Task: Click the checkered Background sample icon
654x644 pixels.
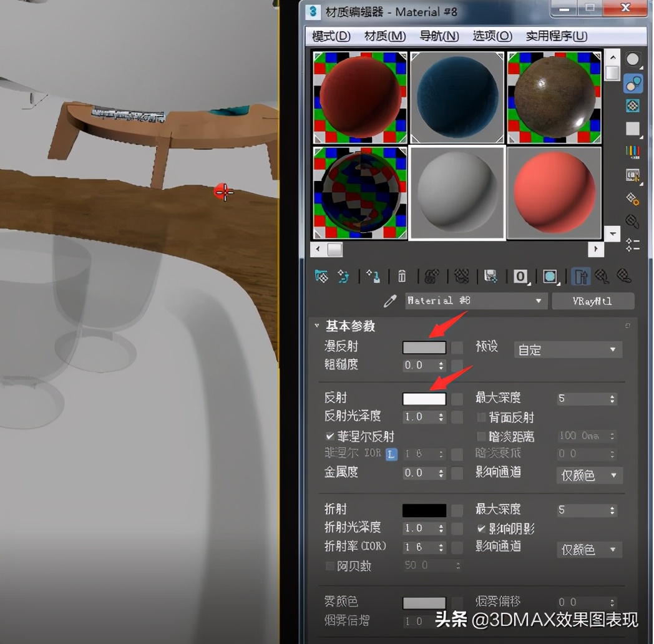Action: tap(633, 105)
